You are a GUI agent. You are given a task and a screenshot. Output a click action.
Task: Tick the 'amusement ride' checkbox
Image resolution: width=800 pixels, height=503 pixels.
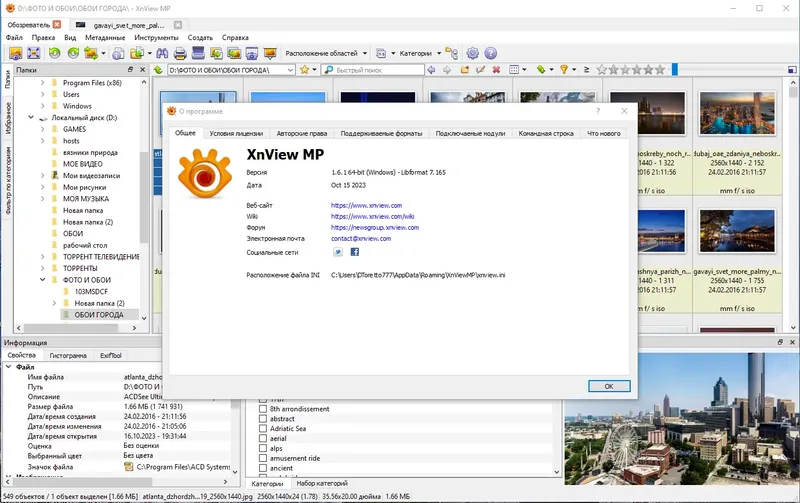tap(263, 458)
